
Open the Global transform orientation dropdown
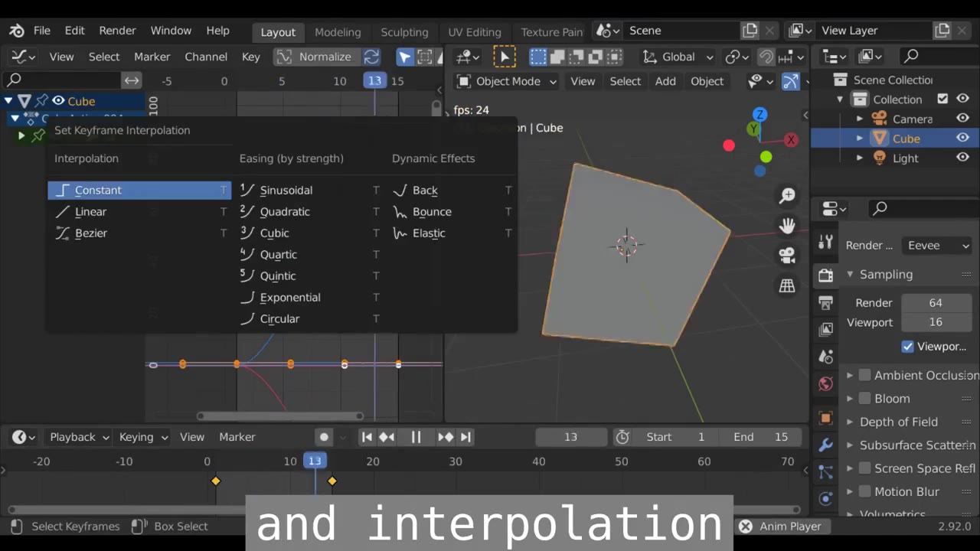tap(678, 57)
